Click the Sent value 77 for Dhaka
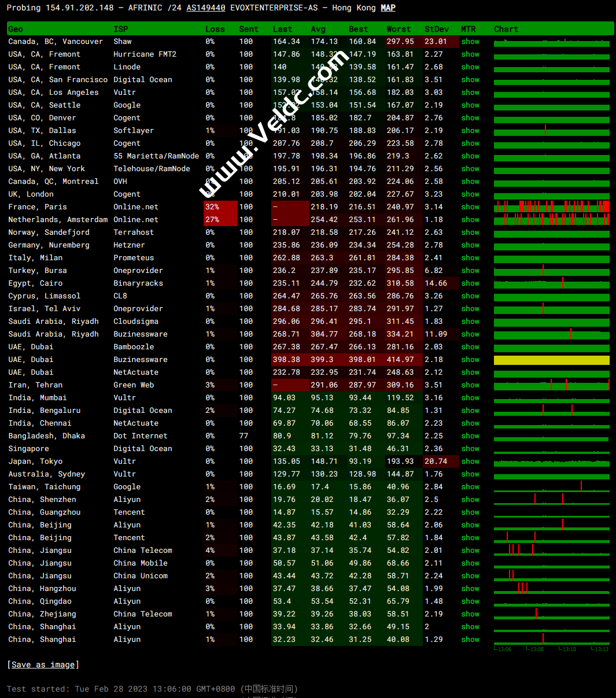Viewport: 616px width, 698px height. (x=244, y=436)
